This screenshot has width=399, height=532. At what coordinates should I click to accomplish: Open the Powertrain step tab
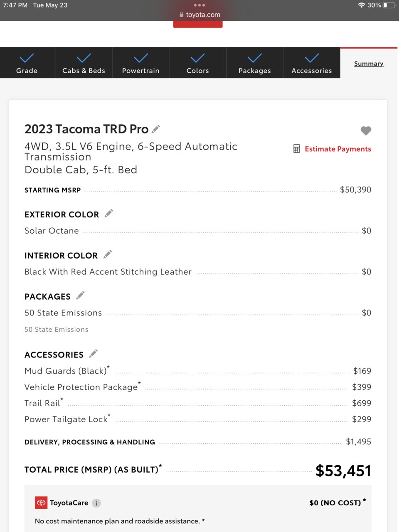pos(140,63)
